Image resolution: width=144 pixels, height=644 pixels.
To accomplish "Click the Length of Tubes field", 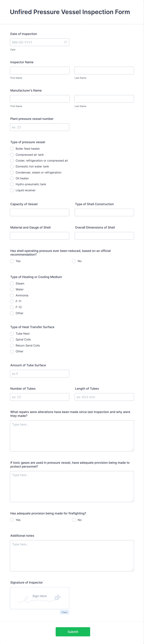I will 104,397.
